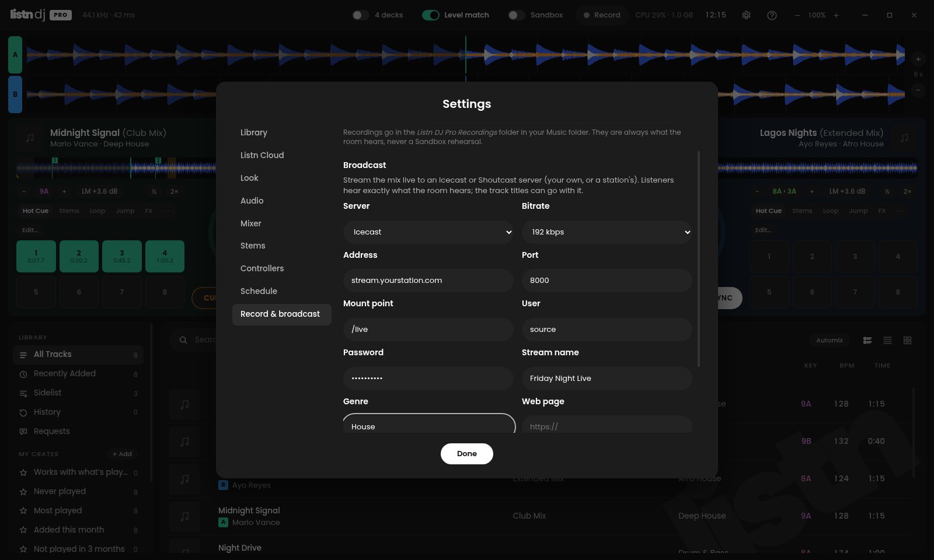Click + Add next to My Crates
The width and height of the screenshot is (934, 560).
coord(123,454)
